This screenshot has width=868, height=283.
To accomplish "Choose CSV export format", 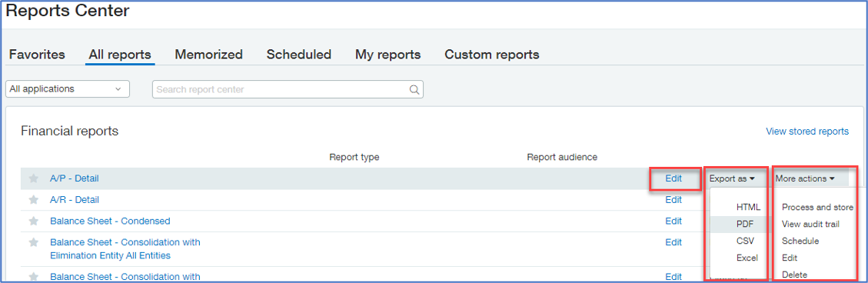I will [745, 241].
